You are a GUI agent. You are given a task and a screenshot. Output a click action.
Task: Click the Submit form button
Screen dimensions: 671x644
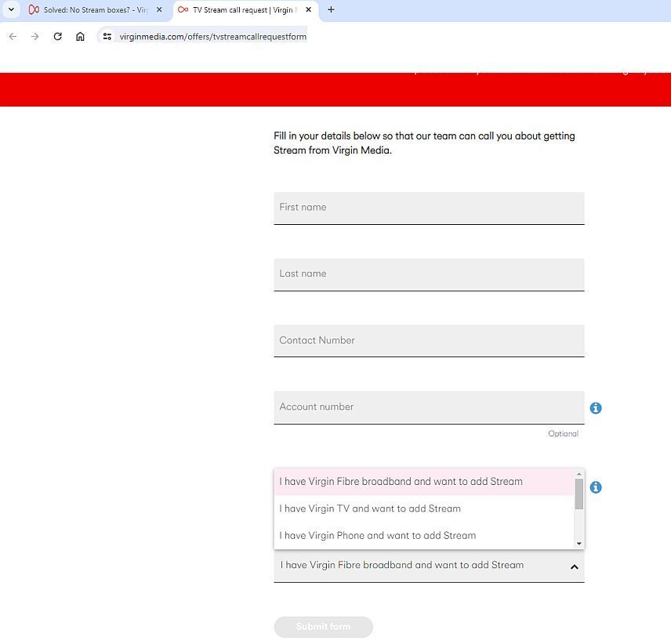coord(323,627)
